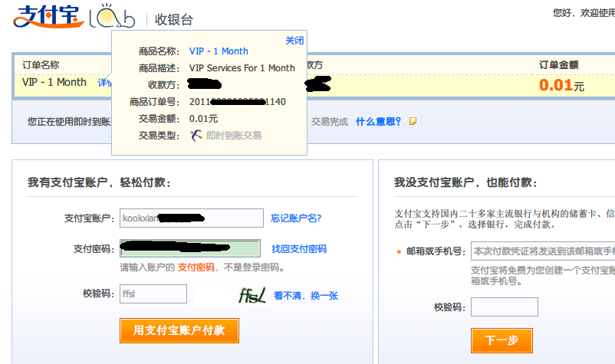The image size is (615, 364).
Task: Focus the right-side 校验码 input field
Action: click(x=505, y=307)
